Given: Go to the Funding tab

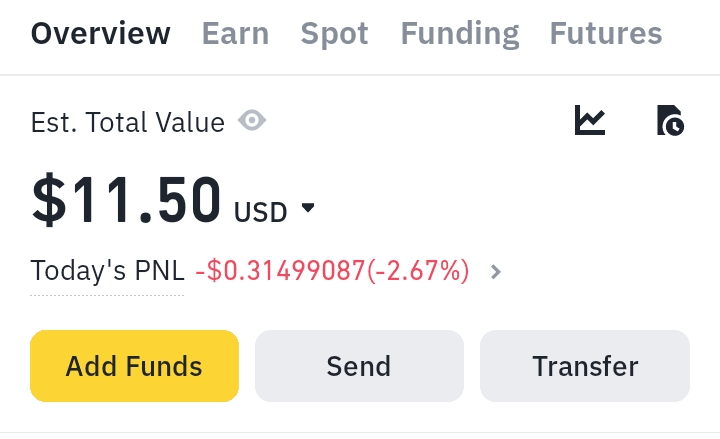Looking at the screenshot, I should [x=459, y=34].
